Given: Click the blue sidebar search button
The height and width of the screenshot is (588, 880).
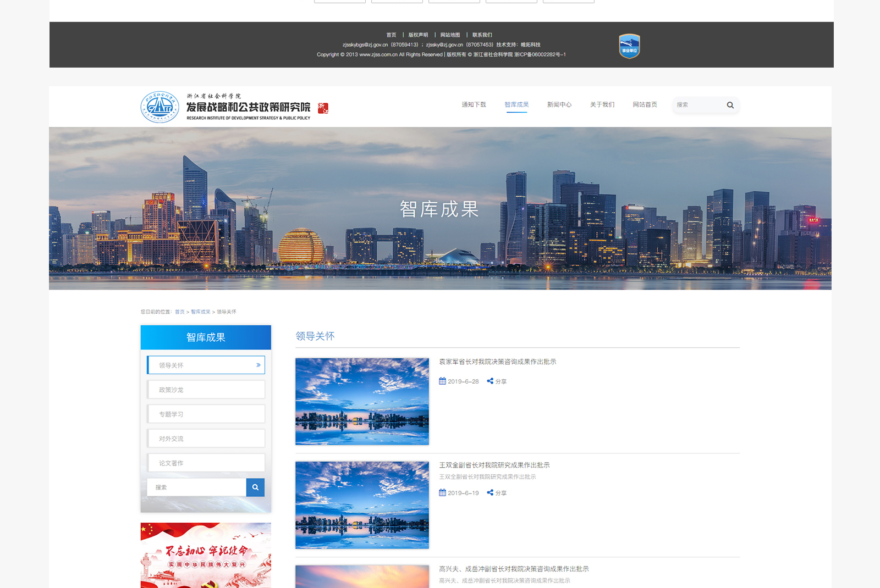Looking at the screenshot, I should click(x=255, y=487).
